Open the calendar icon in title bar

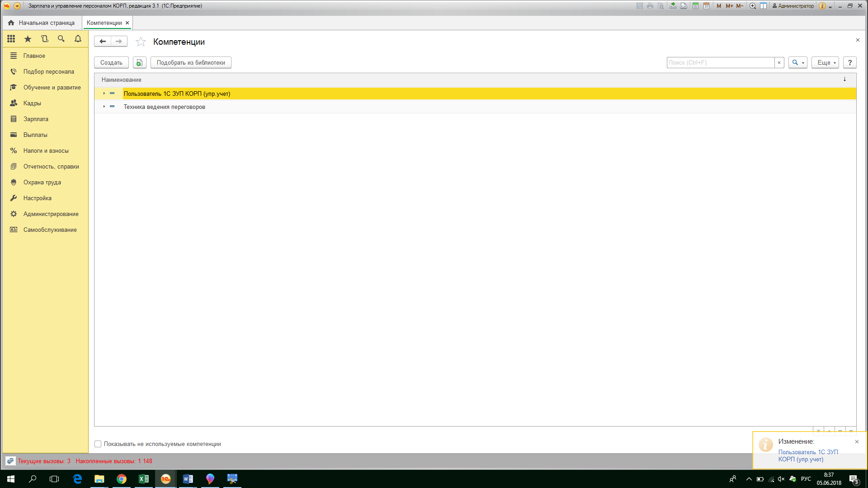[x=706, y=6]
